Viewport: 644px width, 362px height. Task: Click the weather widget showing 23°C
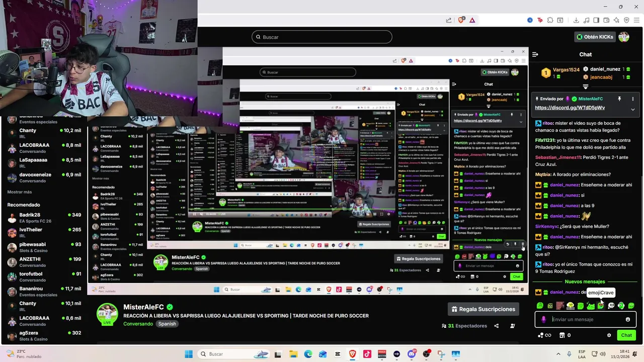(24, 354)
